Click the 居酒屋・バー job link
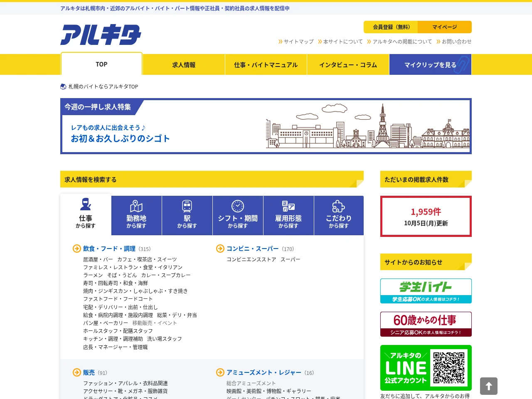The image size is (532, 399). click(98, 259)
